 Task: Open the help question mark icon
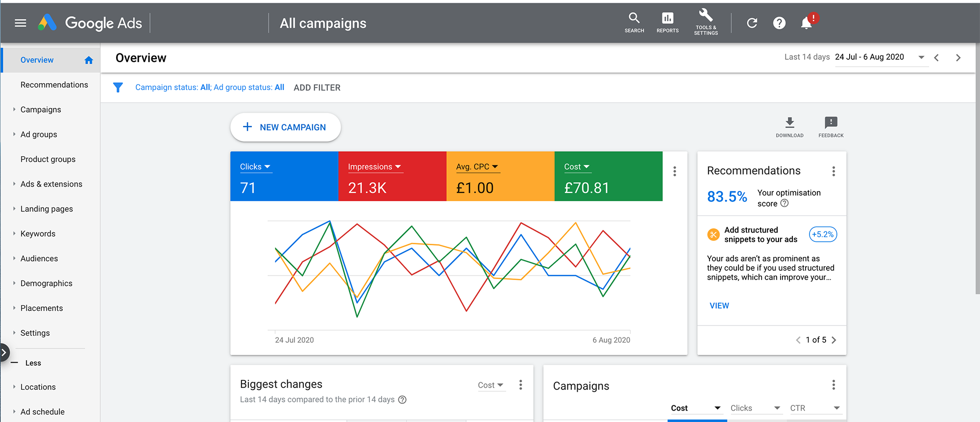tap(779, 23)
